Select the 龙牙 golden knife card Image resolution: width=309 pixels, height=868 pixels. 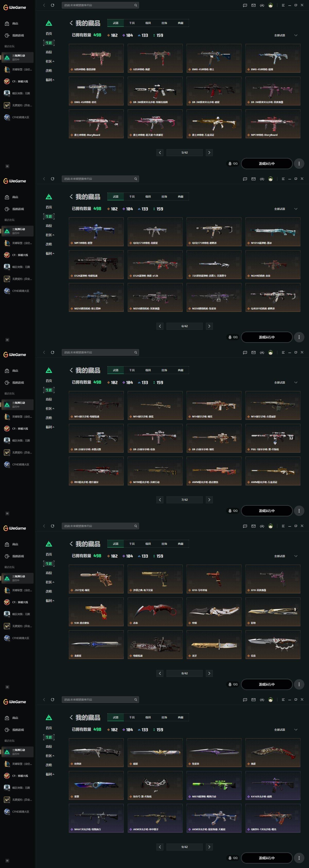214,645
